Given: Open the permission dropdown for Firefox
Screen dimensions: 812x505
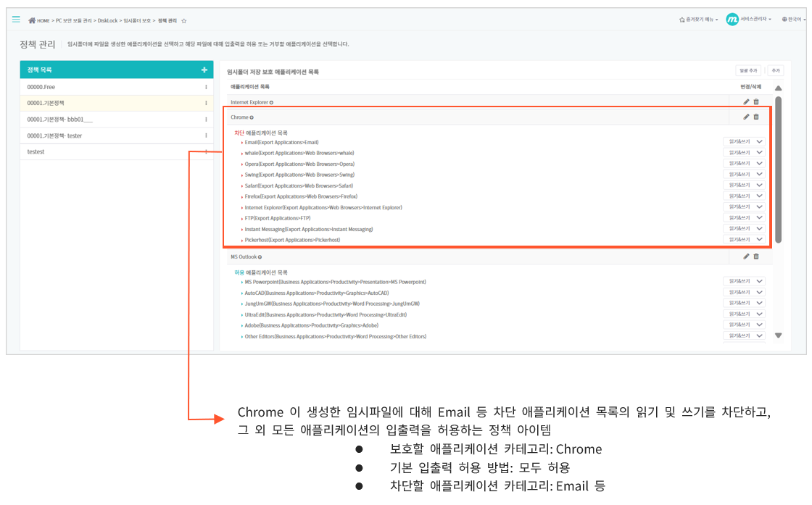Looking at the screenshot, I should tap(744, 196).
